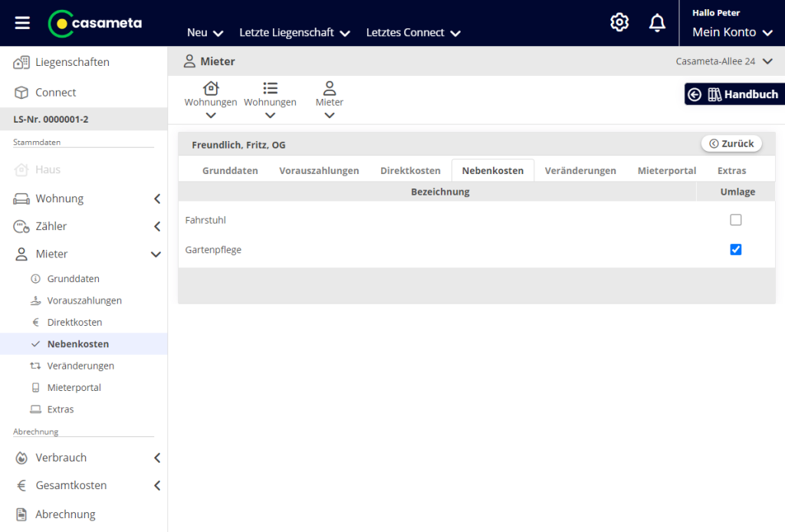Screen dimensions: 785x532
Task: Click the Hallo Peter greeting
Action: pos(716,13)
